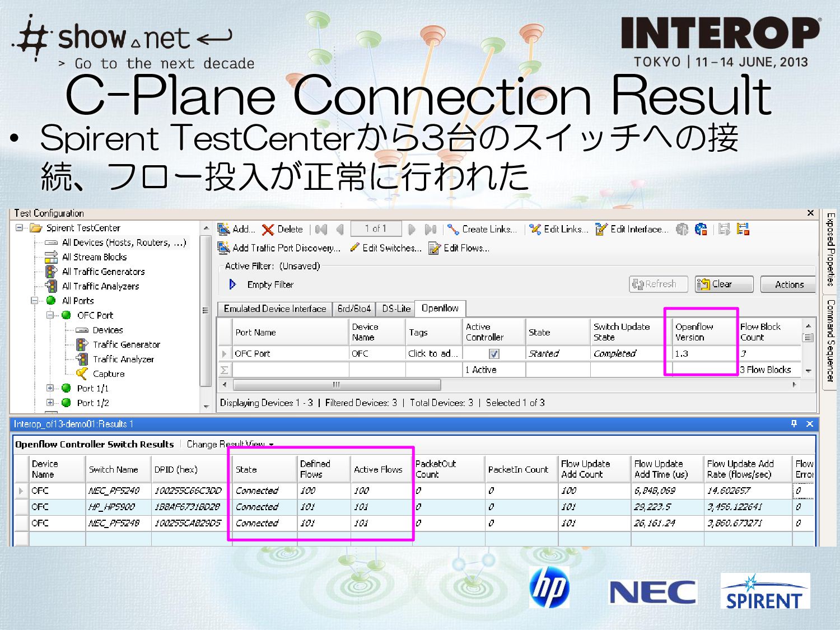
Task: Click the page number field '1 of 1'
Action: [376, 228]
